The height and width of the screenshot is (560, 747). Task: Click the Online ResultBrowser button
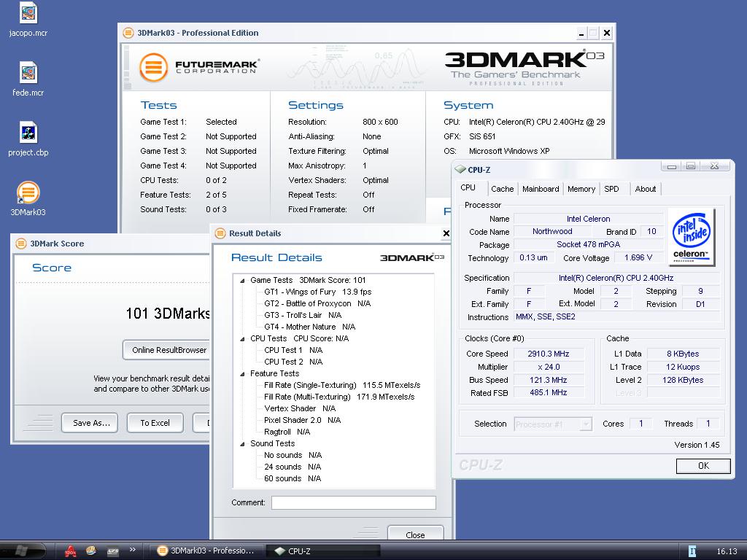169,350
